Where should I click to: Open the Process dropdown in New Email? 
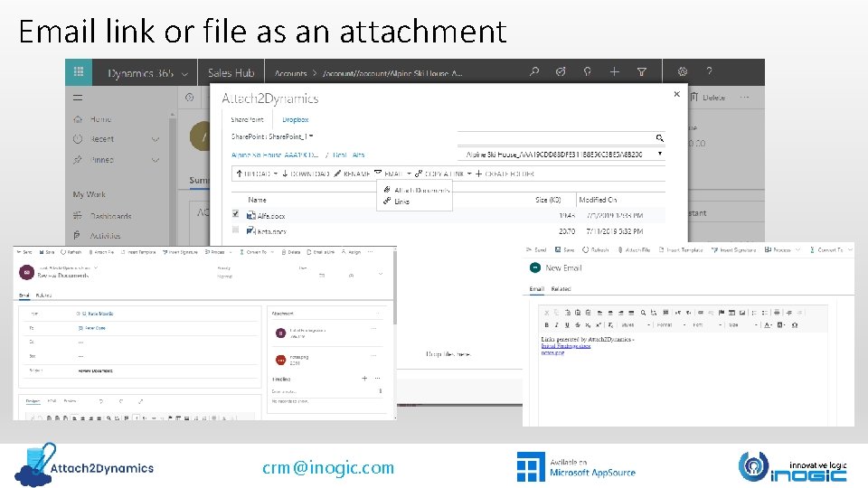coord(782,249)
